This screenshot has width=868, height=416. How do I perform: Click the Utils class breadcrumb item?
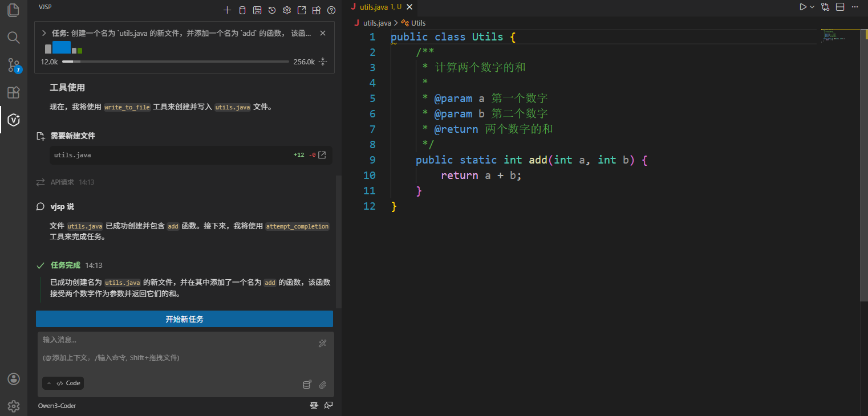(417, 23)
